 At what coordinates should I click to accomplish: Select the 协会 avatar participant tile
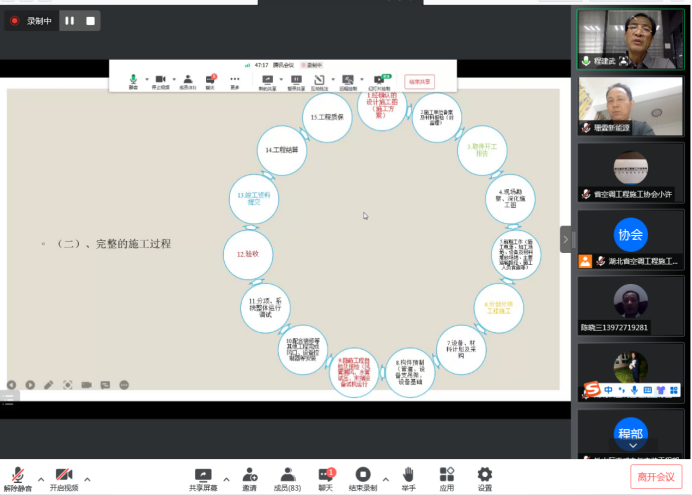631,240
